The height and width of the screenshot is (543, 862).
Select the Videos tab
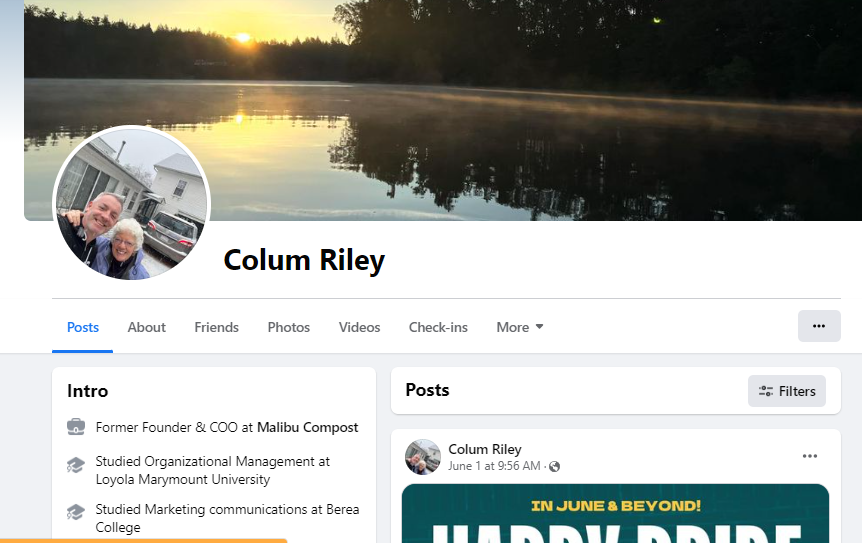[x=360, y=327]
